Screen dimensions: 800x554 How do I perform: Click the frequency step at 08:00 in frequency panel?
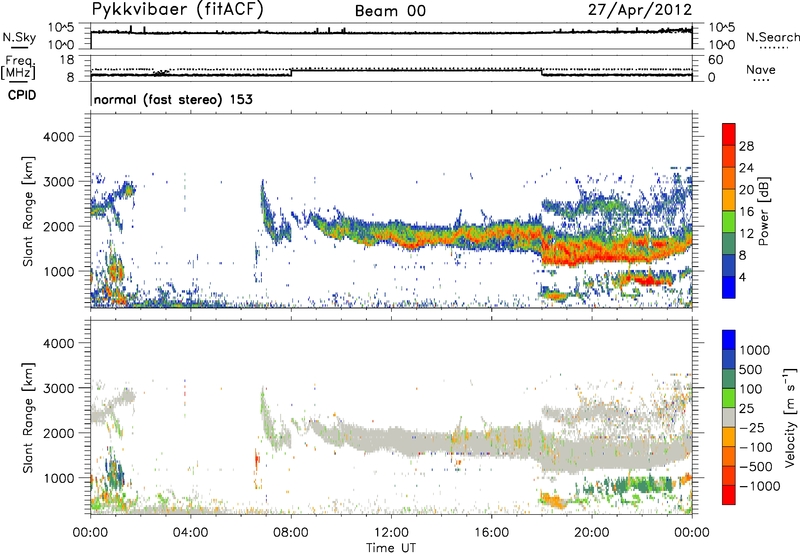[x=291, y=72]
